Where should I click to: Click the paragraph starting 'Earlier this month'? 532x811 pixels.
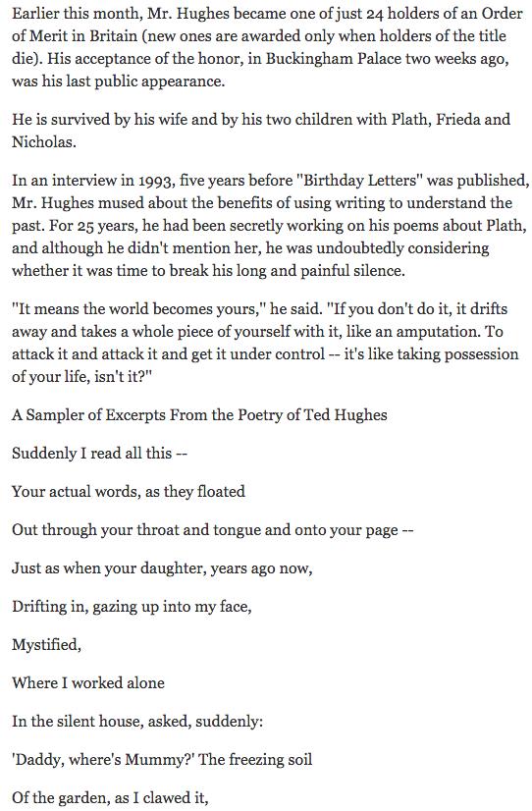(x=266, y=47)
